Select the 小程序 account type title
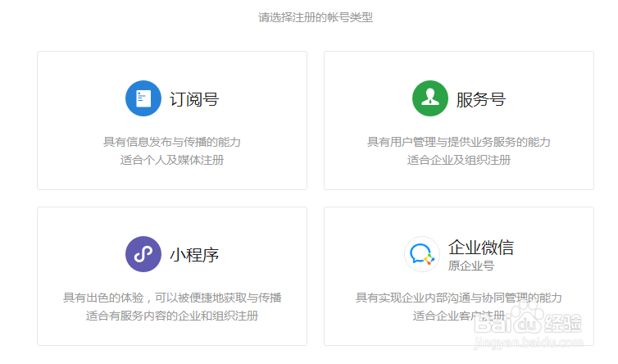This screenshot has width=618, height=364. tap(194, 255)
